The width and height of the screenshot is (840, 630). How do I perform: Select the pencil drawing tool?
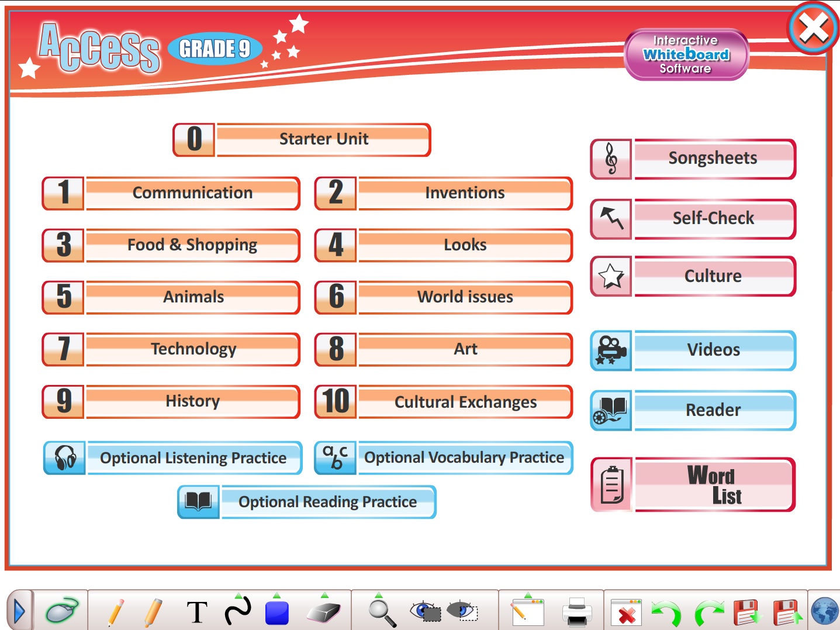point(116,611)
